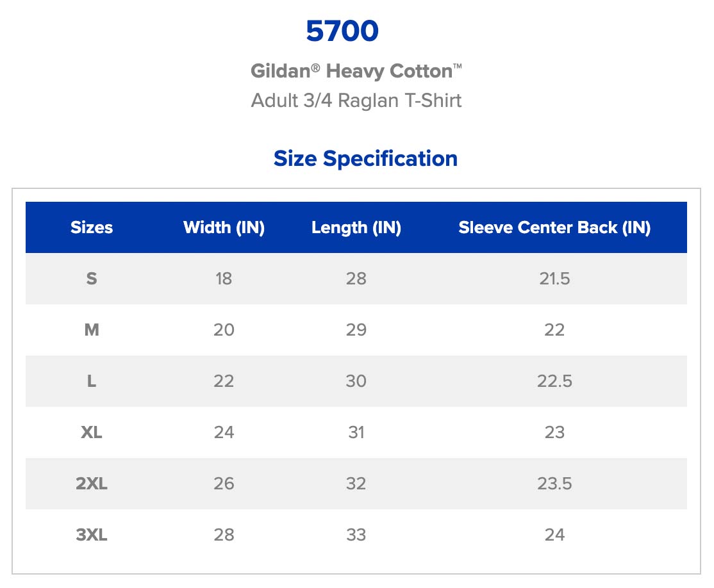Click the Size Specification title
The height and width of the screenshot is (588, 714).
[x=365, y=158]
